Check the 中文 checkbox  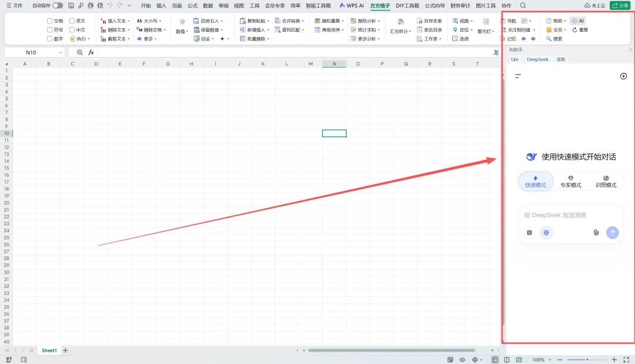(x=72, y=29)
